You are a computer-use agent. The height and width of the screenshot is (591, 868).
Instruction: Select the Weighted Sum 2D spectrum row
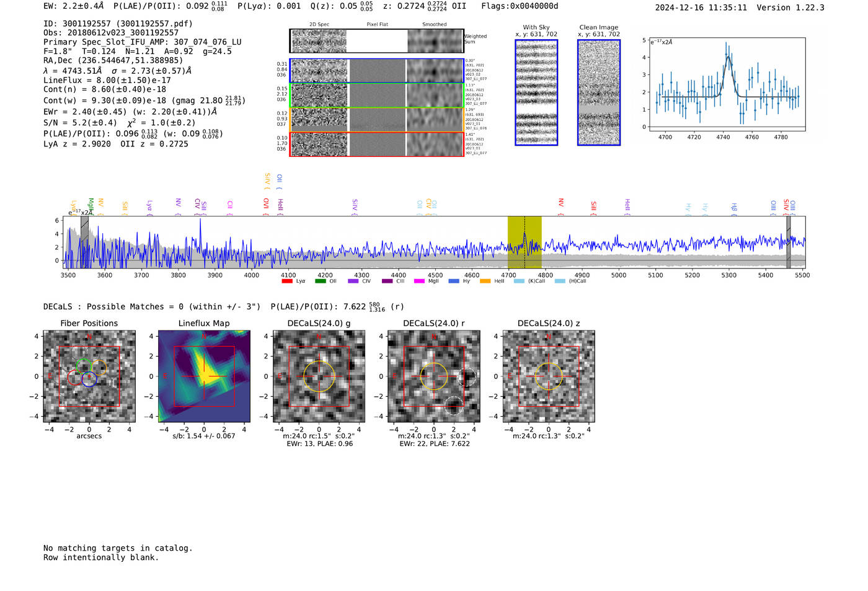pyautogui.click(x=376, y=41)
